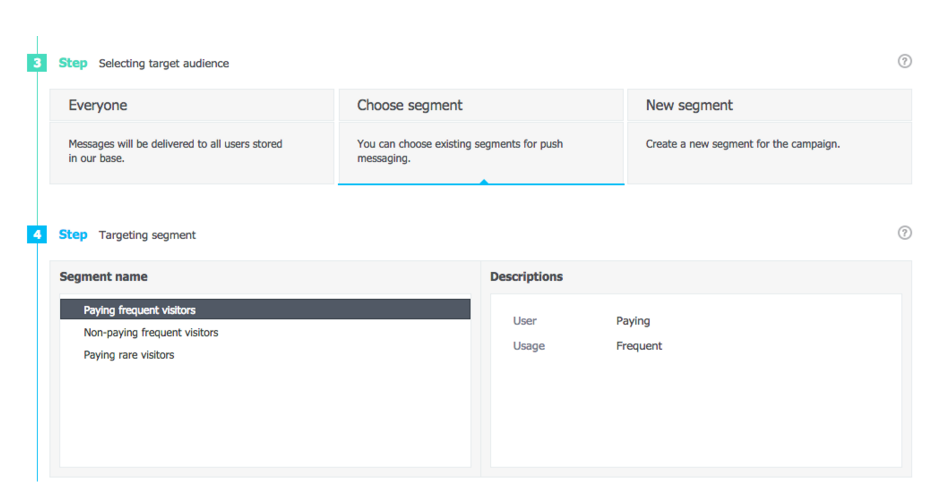The height and width of the screenshot is (497, 946).
Task: Click the Usage label in Descriptions
Action: pos(529,346)
